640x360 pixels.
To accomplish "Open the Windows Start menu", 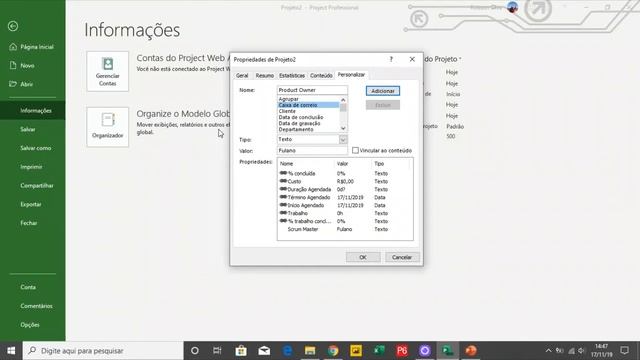I will click(11, 351).
